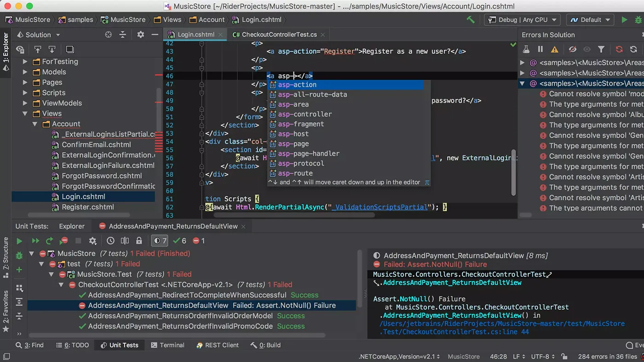The width and height of the screenshot is (644, 362).
Task: Collapse the Account folder in Views
Action: coord(34,124)
